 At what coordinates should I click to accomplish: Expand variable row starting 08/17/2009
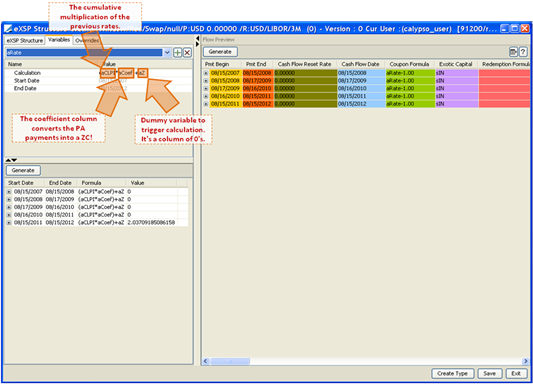(9, 207)
